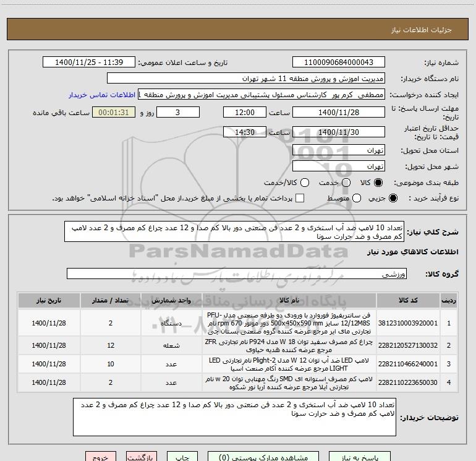Viewport: 476px width, 461px height.
Task: Click the بازگشت back button
Action: (x=142, y=457)
